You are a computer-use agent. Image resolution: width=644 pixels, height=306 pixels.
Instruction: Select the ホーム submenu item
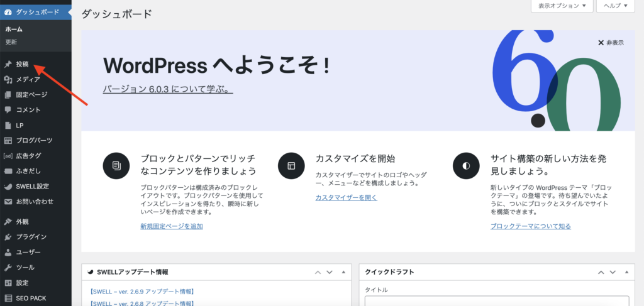(14, 30)
